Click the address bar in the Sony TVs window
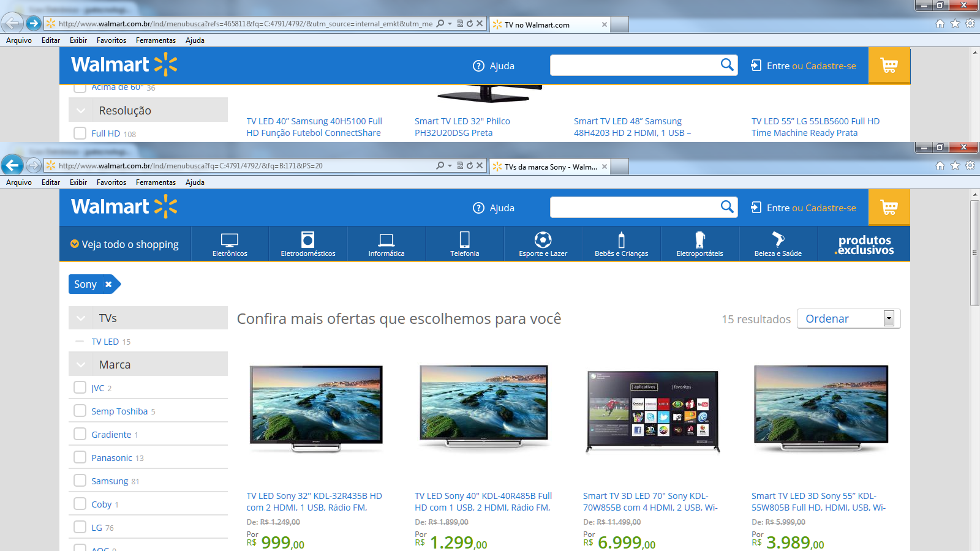Viewport: 980px width, 551px height. 245,165
